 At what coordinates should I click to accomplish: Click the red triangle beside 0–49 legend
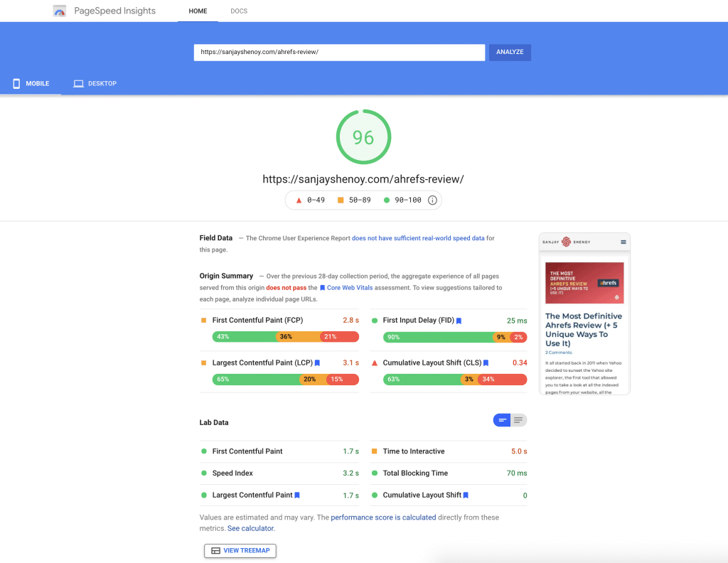(299, 200)
